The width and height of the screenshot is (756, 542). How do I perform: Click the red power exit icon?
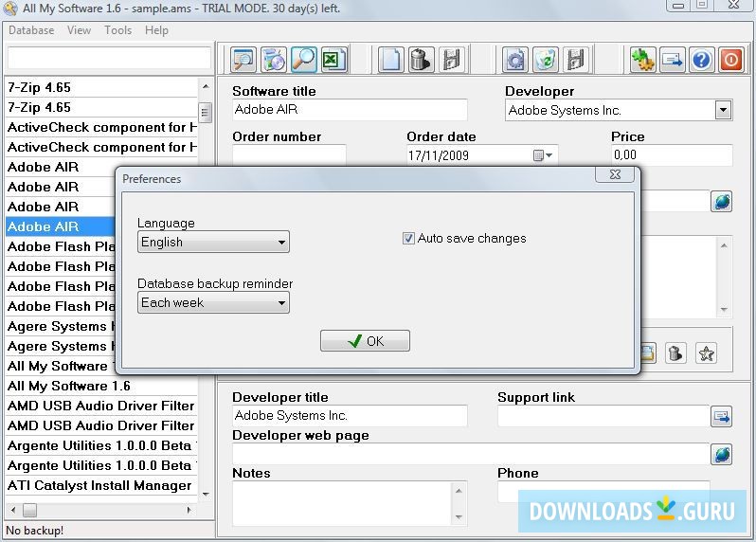pyautogui.click(x=731, y=61)
